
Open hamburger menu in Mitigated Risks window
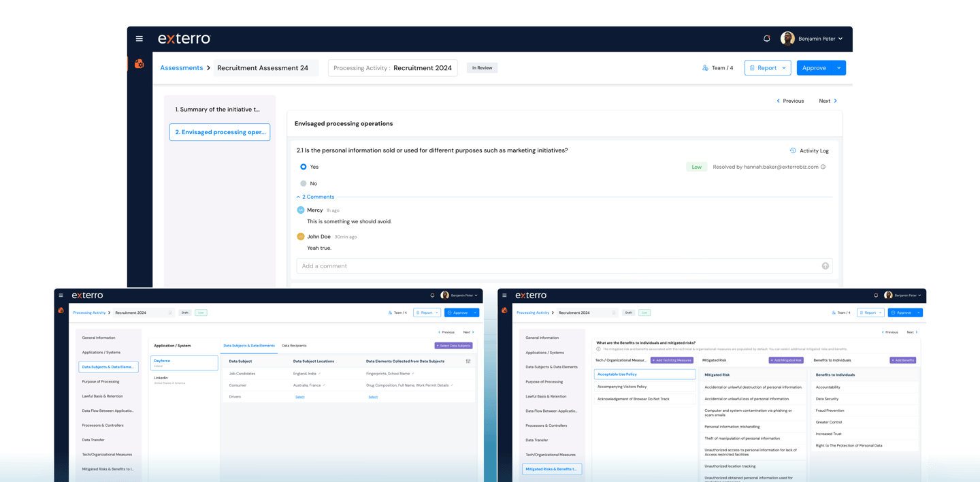tap(504, 295)
